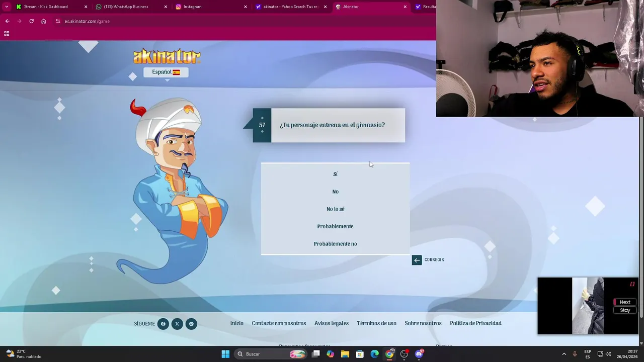This screenshot has width=644, height=362.
Task: Click the Akinator logo
Action: coord(167,56)
